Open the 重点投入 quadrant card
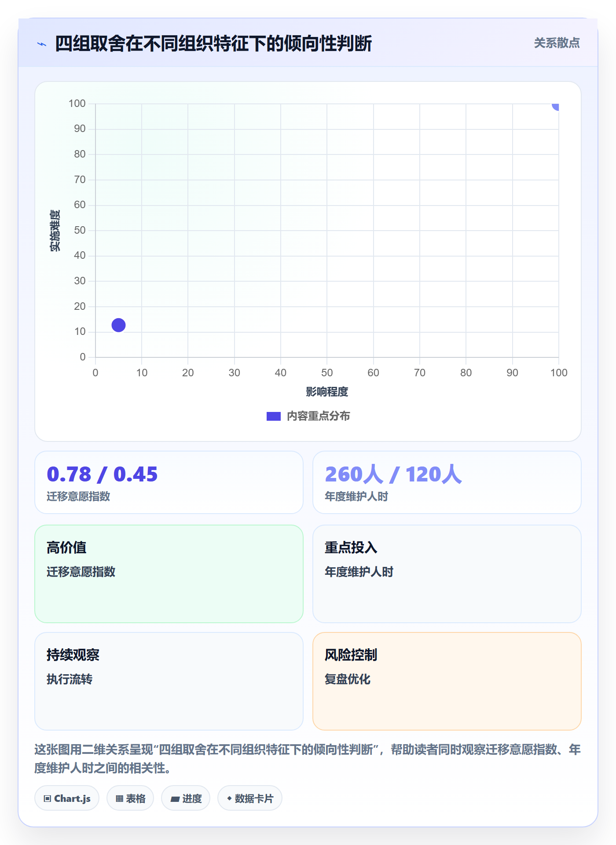 pyautogui.click(x=447, y=574)
